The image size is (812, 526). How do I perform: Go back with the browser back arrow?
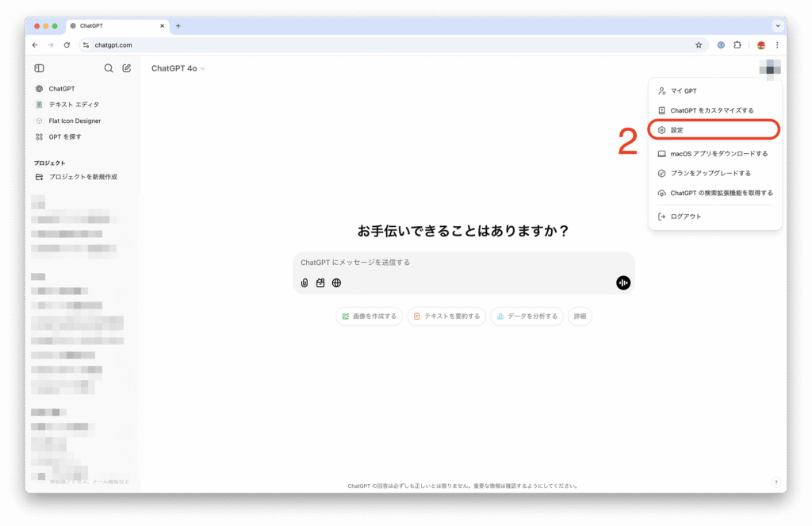pyautogui.click(x=35, y=45)
